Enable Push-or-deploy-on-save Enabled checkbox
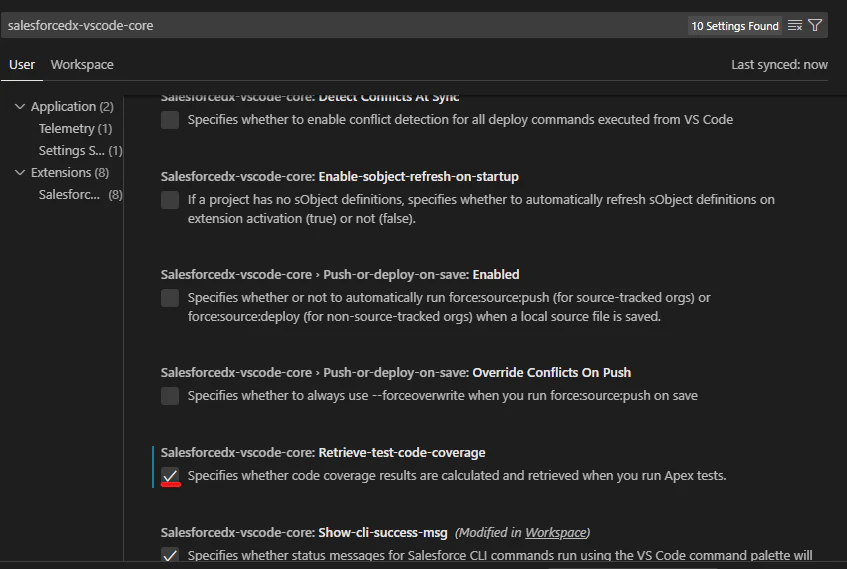847x569 pixels. (x=170, y=298)
